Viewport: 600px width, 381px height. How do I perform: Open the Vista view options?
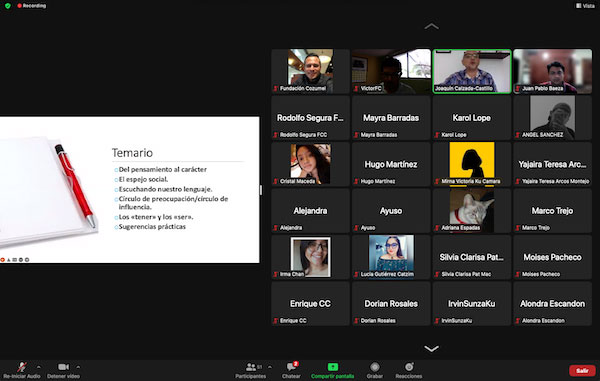pyautogui.click(x=585, y=6)
